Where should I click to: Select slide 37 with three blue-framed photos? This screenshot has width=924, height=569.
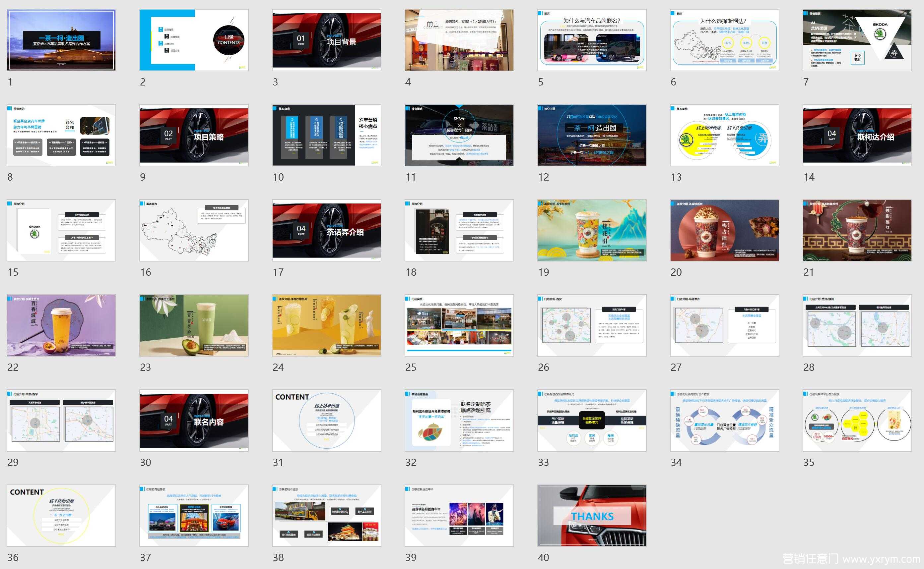click(x=194, y=516)
